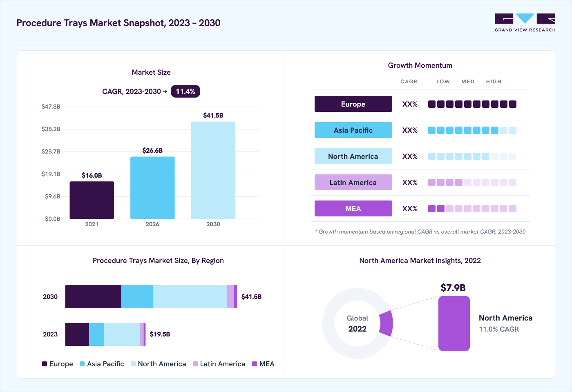Click the Procedure Trays Market Snapshot title
The width and height of the screenshot is (572, 392).
118,23
